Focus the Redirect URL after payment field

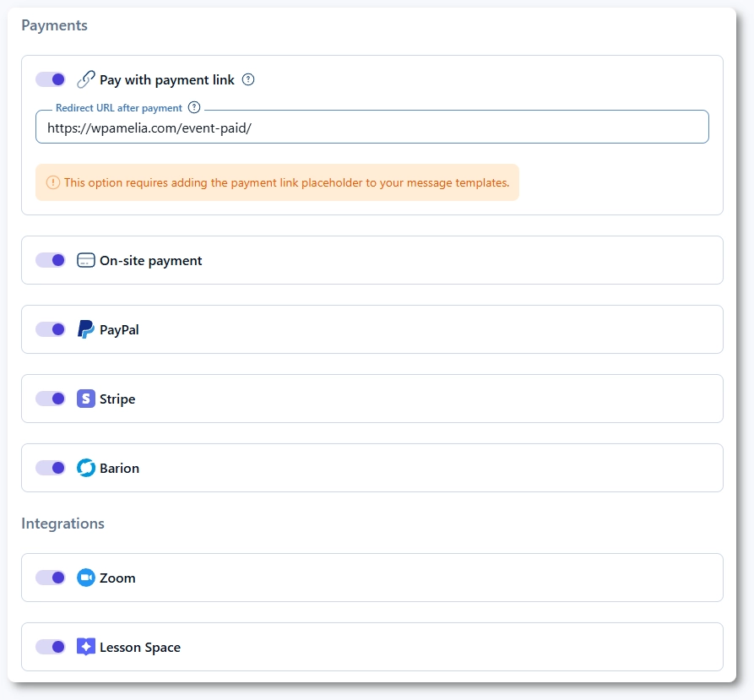372,128
